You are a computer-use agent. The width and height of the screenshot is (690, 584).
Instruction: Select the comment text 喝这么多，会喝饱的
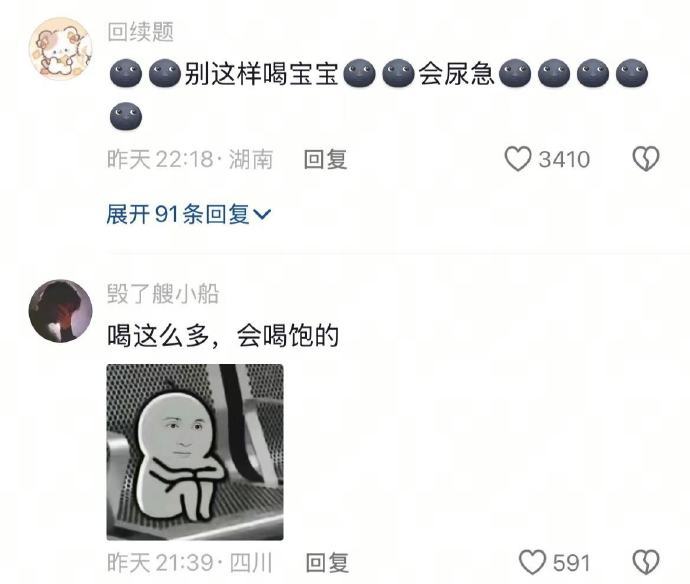(223, 336)
